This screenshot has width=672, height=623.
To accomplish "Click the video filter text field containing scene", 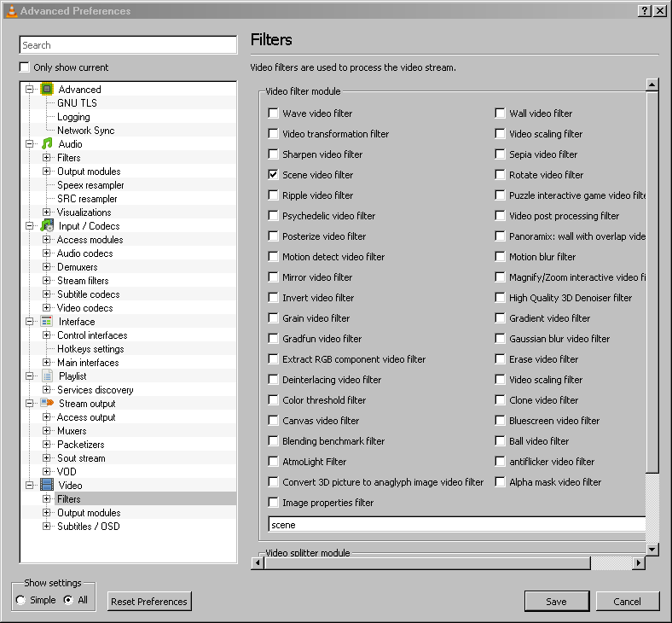I will [x=457, y=524].
